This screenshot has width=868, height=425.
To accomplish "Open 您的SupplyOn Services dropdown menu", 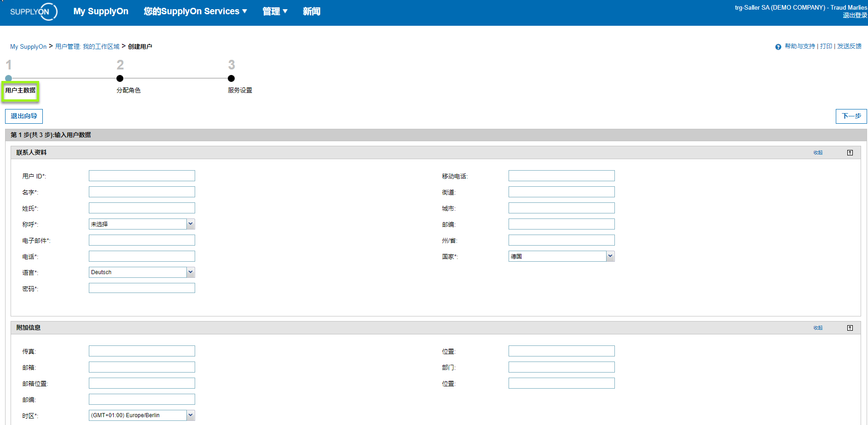I will click(195, 11).
